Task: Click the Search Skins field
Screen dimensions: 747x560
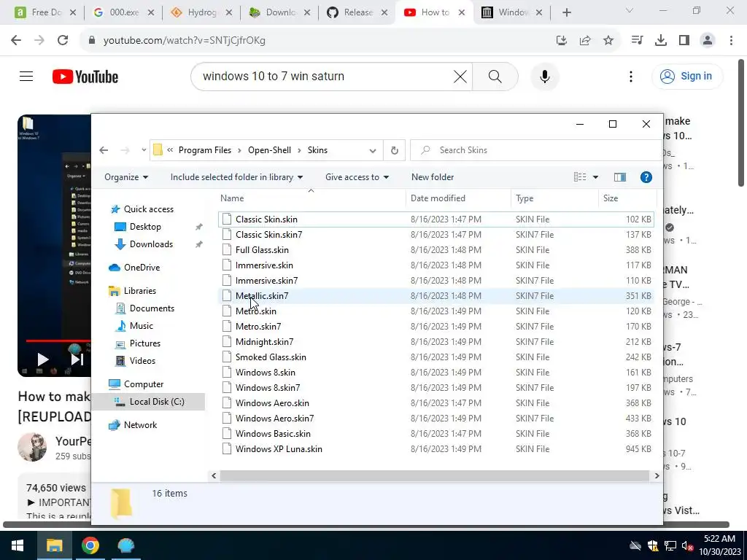Action: click(536, 150)
